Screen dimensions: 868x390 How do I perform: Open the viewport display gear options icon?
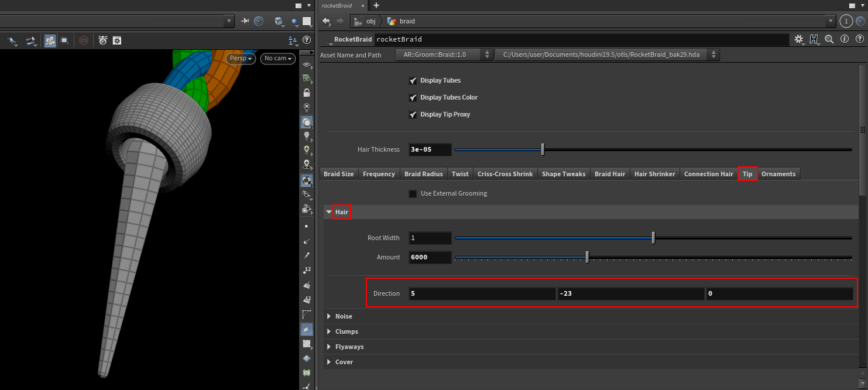click(x=117, y=40)
